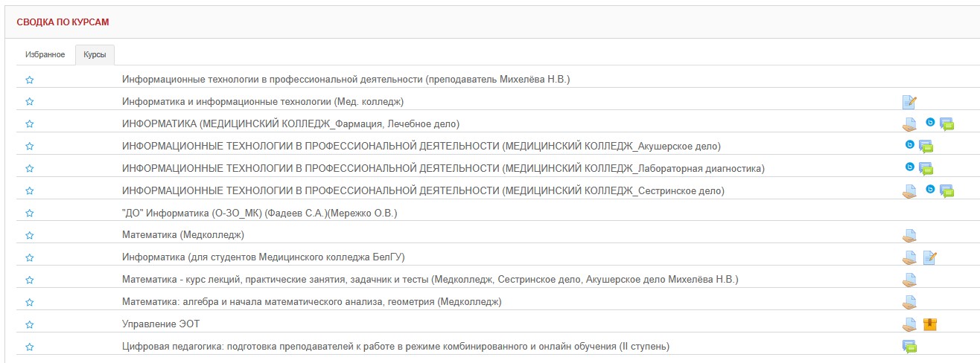Open quiz icon in Информатика БелГУ row

(x=929, y=258)
